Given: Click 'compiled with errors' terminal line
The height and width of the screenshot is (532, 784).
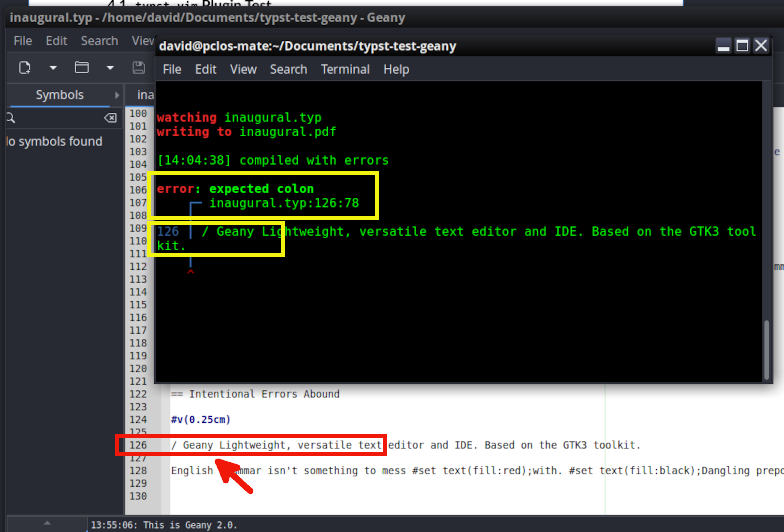Looking at the screenshot, I should click(x=273, y=160).
